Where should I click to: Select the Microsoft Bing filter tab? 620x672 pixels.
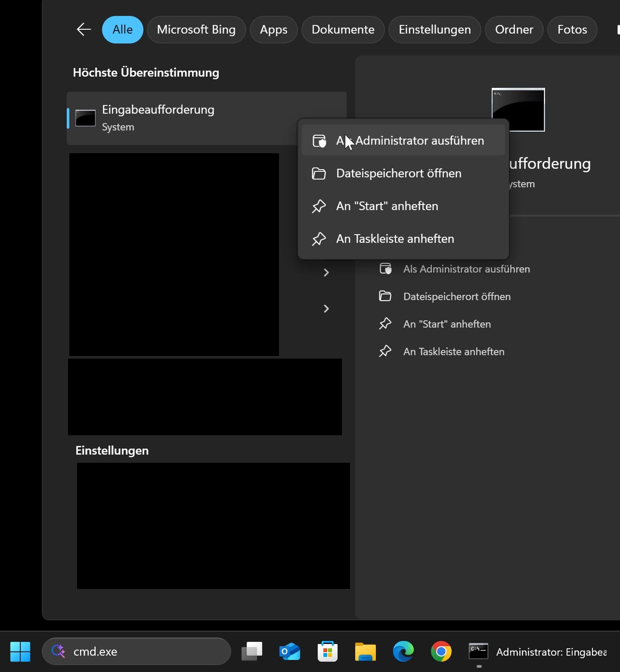pos(196,29)
